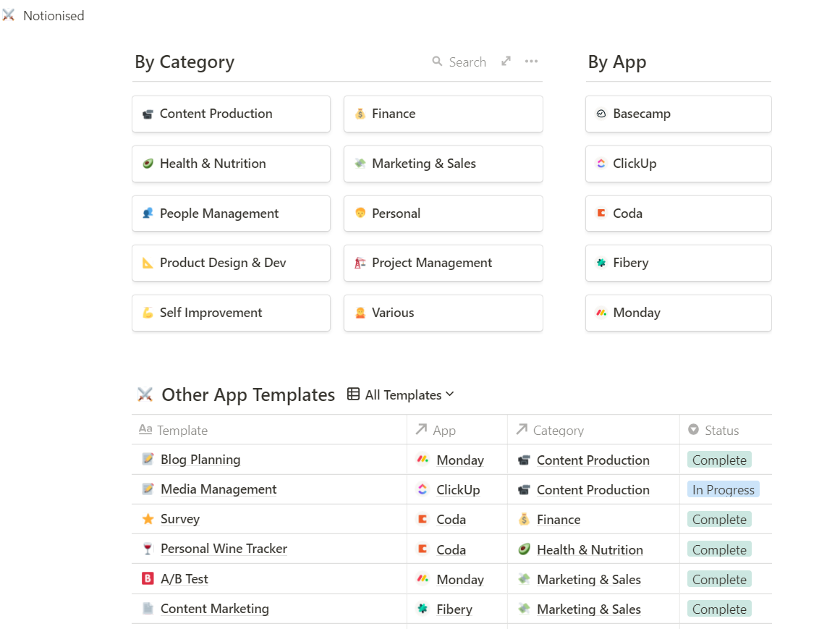
Task: Click the table view icon beside All Templates
Action: 353,394
